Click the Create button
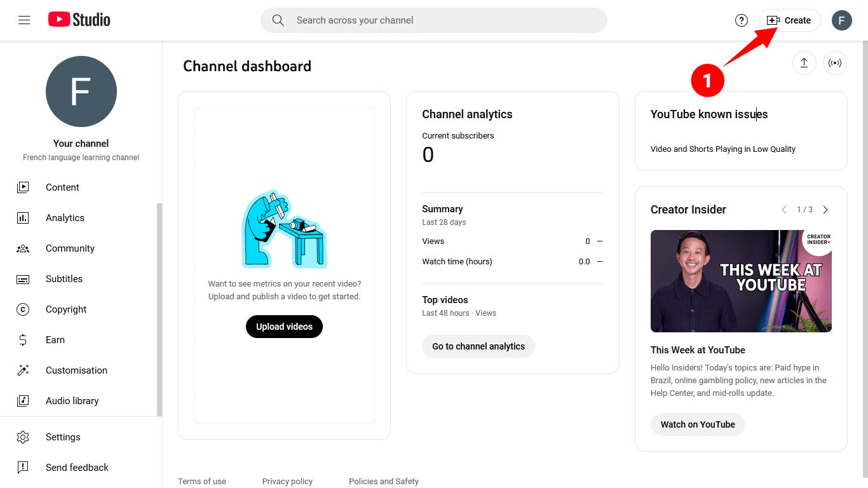This screenshot has width=868, height=488. pyautogui.click(x=790, y=20)
